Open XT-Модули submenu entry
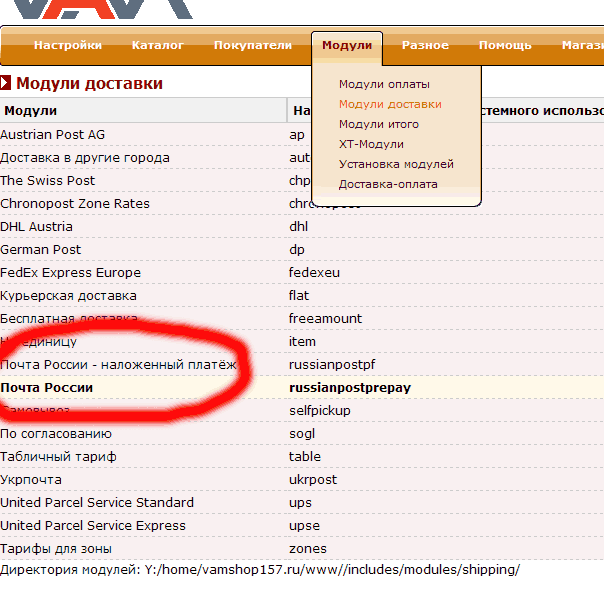 coord(371,144)
